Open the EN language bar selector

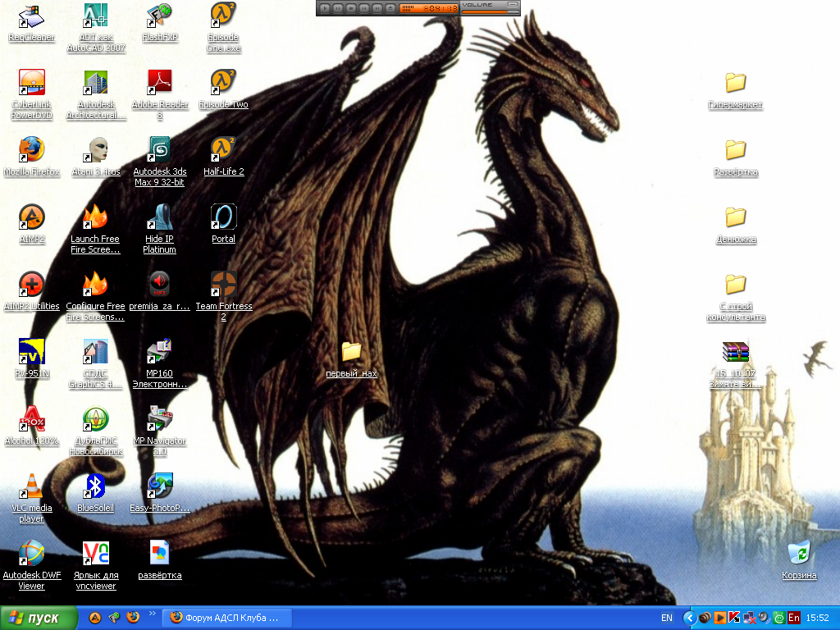666,618
